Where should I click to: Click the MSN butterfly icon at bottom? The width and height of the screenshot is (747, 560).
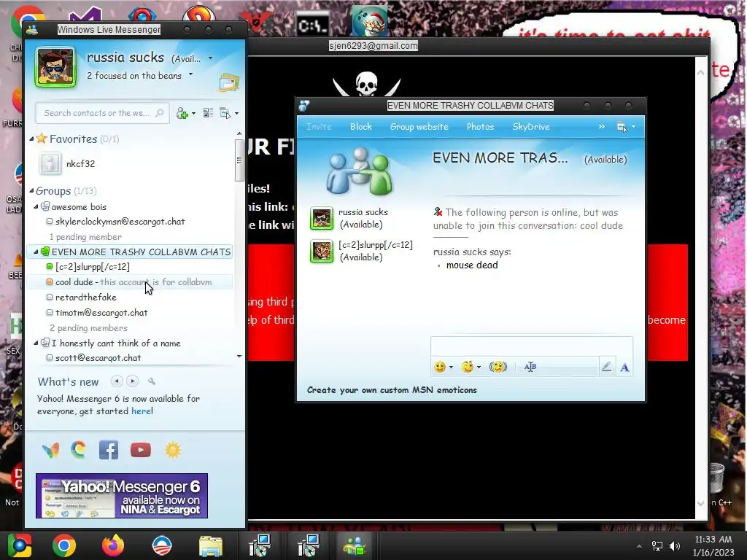(x=50, y=450)
